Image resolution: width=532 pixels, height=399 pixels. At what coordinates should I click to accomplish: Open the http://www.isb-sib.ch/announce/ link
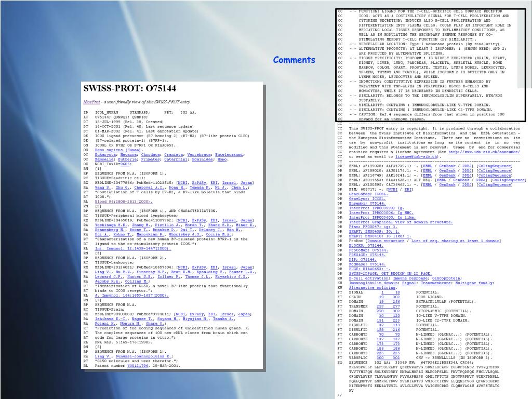tap(484, 152)
